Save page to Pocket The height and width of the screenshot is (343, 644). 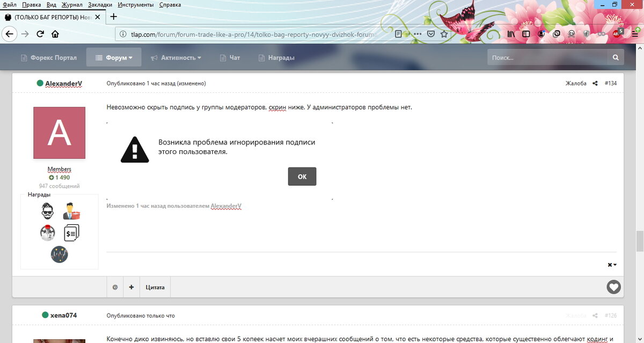coord(431,34)
